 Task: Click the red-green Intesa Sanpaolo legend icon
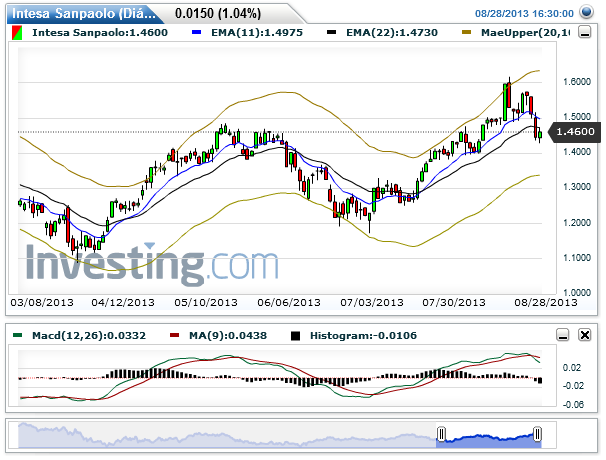(x=17, y=32)
